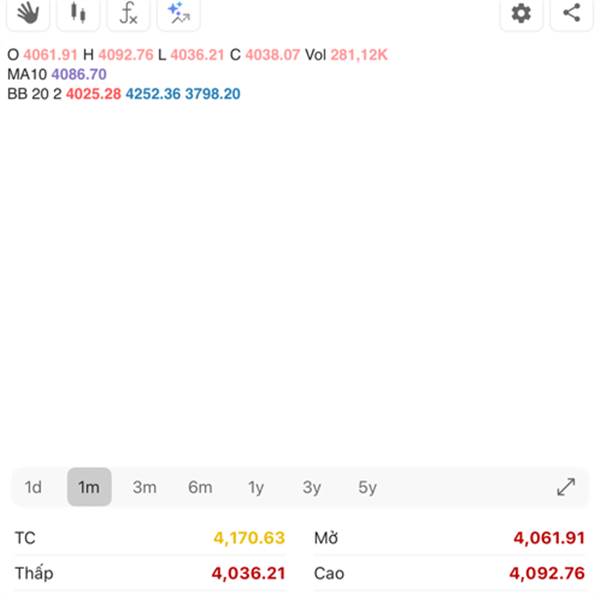Switch chart to 3y range
Viewport: 600px width, 600px height.
(312, 487)
